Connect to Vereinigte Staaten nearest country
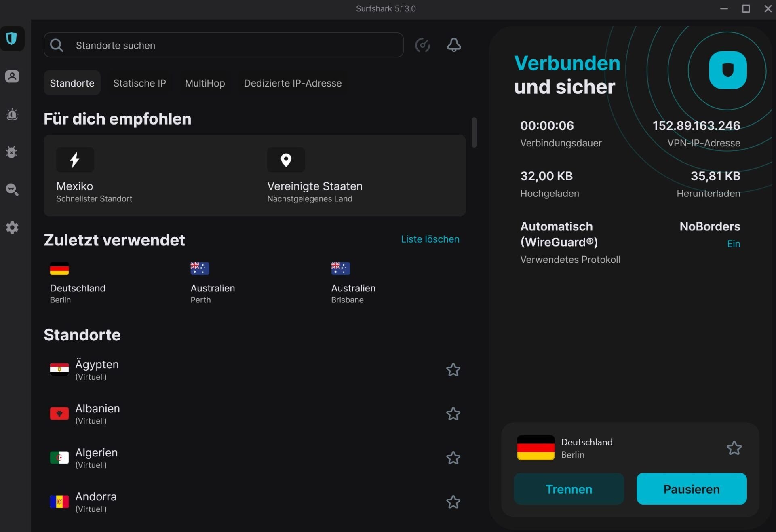The image size is (776, 532). 360,175
